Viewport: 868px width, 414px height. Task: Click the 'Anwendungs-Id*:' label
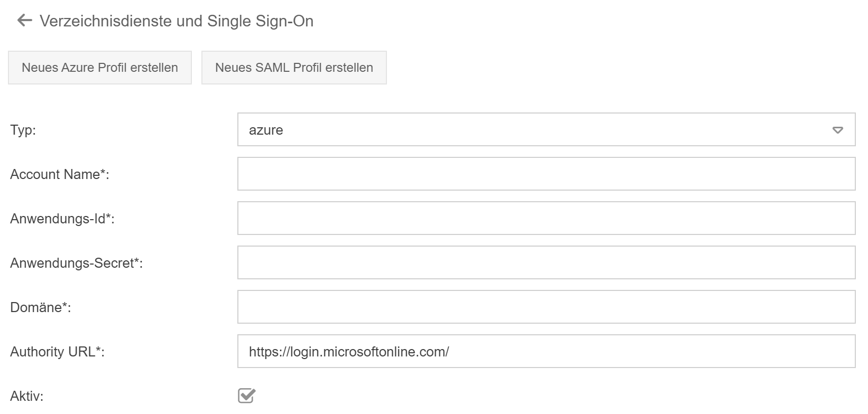(62, 219)
